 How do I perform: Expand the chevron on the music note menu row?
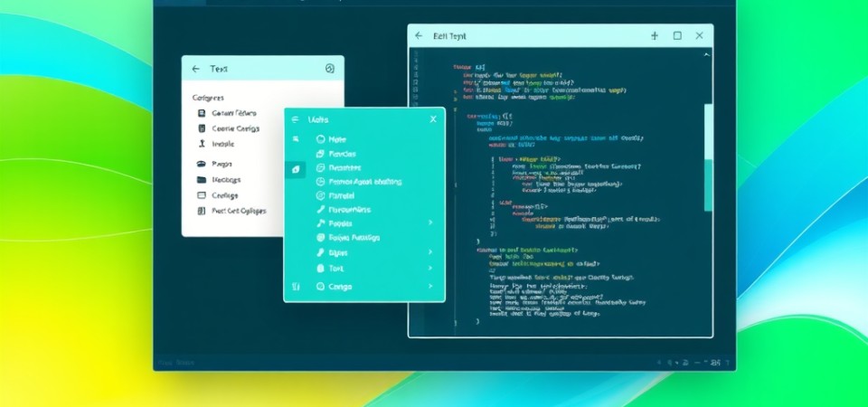pos(430,222)
